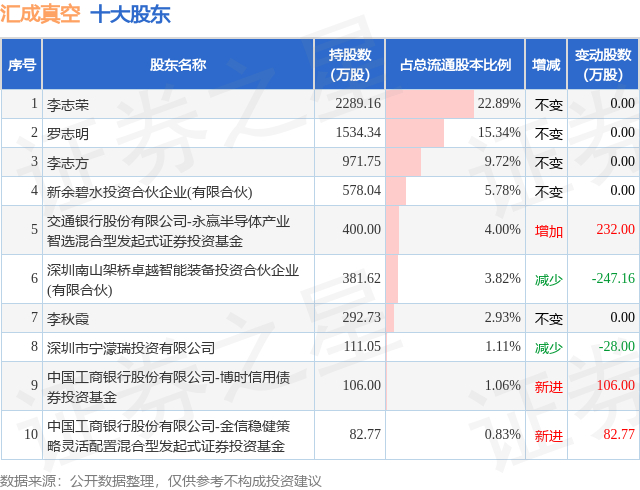This screenshot has height=490, width=640.
Task: Click row number 10
Action: 31,434
